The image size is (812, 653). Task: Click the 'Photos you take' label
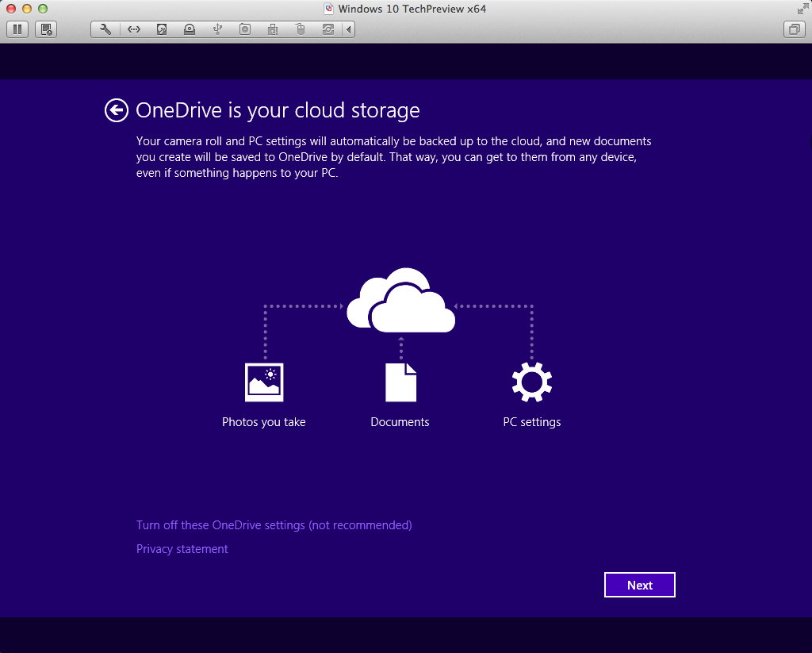click(x=263, y=422)
